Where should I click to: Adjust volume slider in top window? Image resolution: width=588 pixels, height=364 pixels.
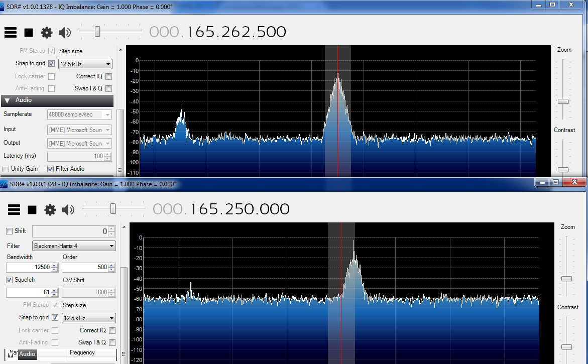pyautogui.click(x=97, y=32)
